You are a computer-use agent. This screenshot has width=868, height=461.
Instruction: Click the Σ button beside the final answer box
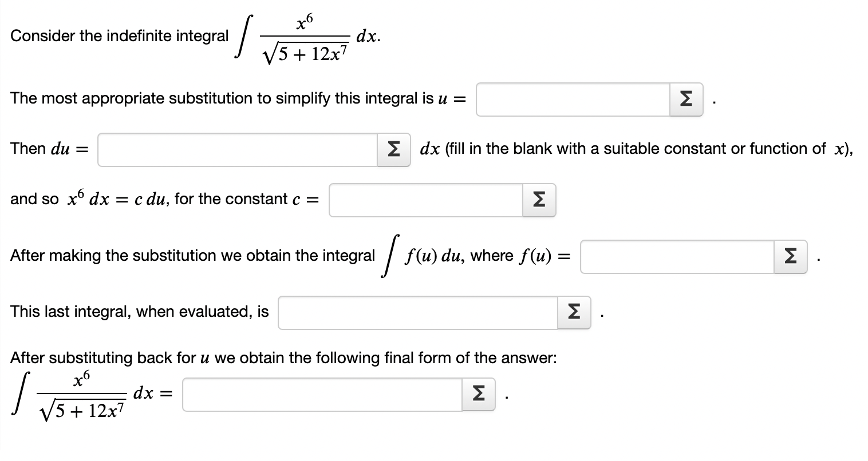click(x=478, y=394)
